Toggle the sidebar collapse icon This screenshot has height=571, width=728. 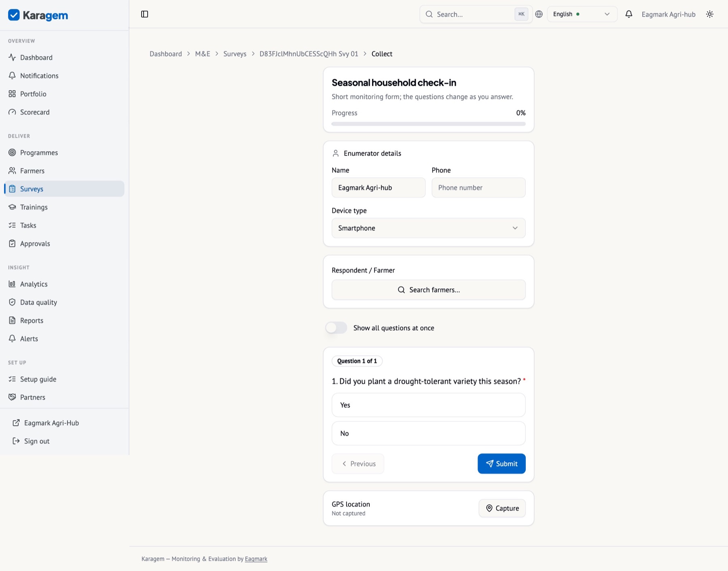(144, 14)
